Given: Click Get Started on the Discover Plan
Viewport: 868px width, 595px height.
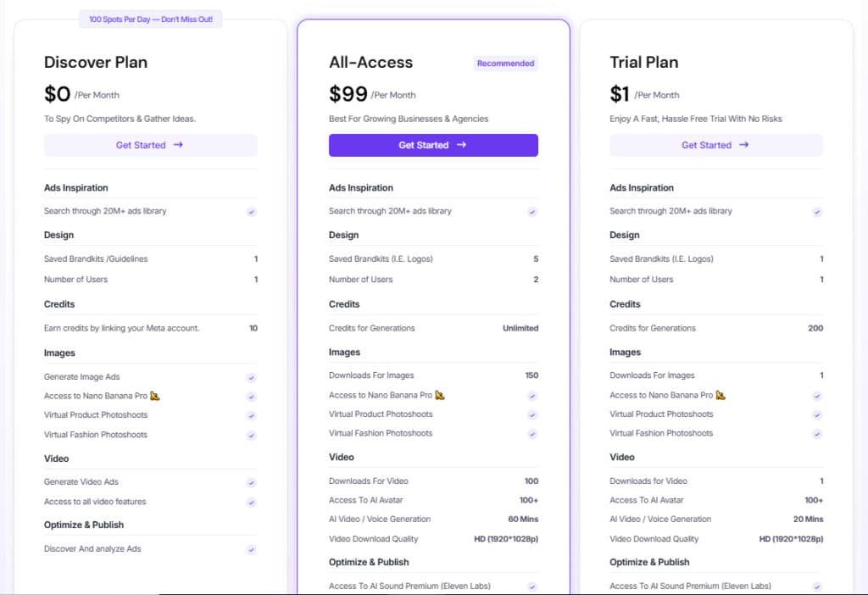Looking at the screenshot, I should point(150,145).
